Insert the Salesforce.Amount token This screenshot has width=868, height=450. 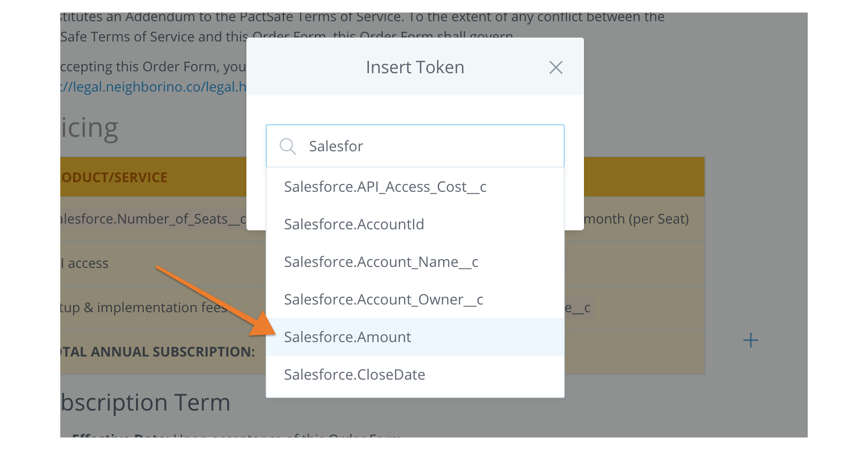348,337
